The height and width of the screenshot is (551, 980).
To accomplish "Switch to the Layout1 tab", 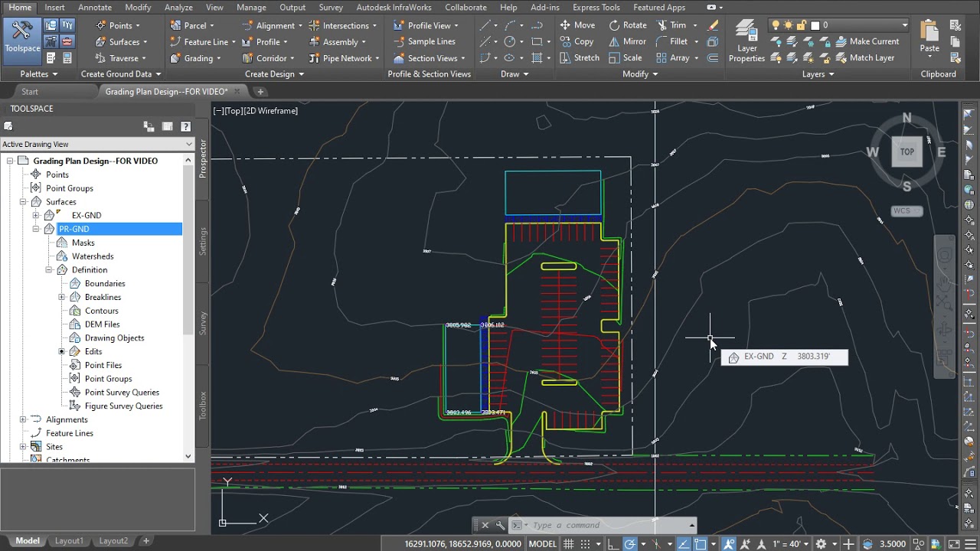I will click(x=69, y=541).
